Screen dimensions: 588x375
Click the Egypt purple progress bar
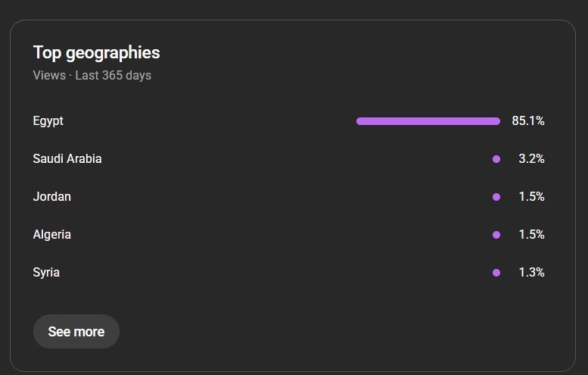[x=428, y=121]
